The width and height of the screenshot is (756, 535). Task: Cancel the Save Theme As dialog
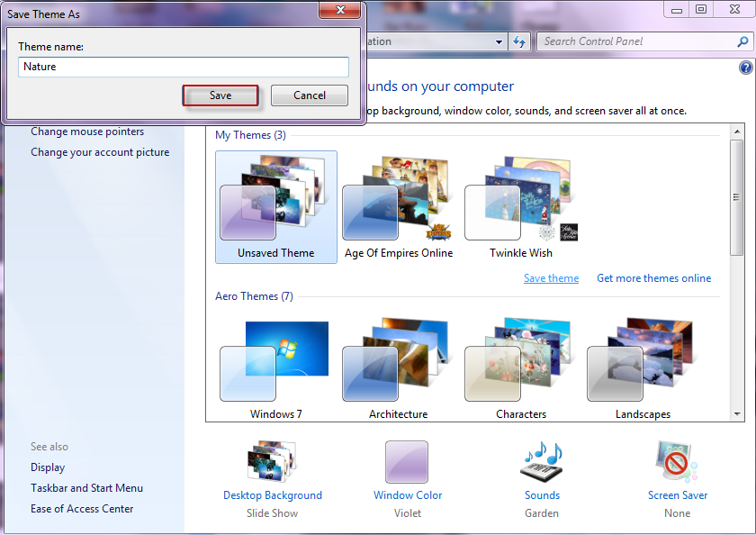(x=310, y=95)
